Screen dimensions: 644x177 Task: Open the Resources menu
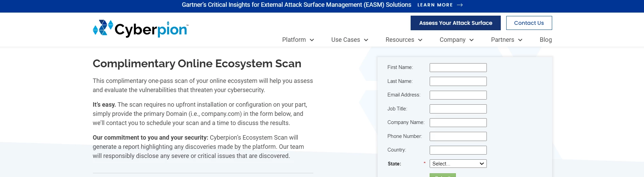tap(400, 40)
